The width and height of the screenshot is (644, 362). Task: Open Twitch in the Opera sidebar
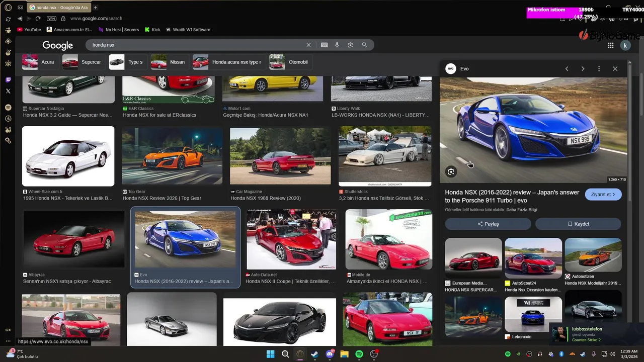(x=8, y=80)
